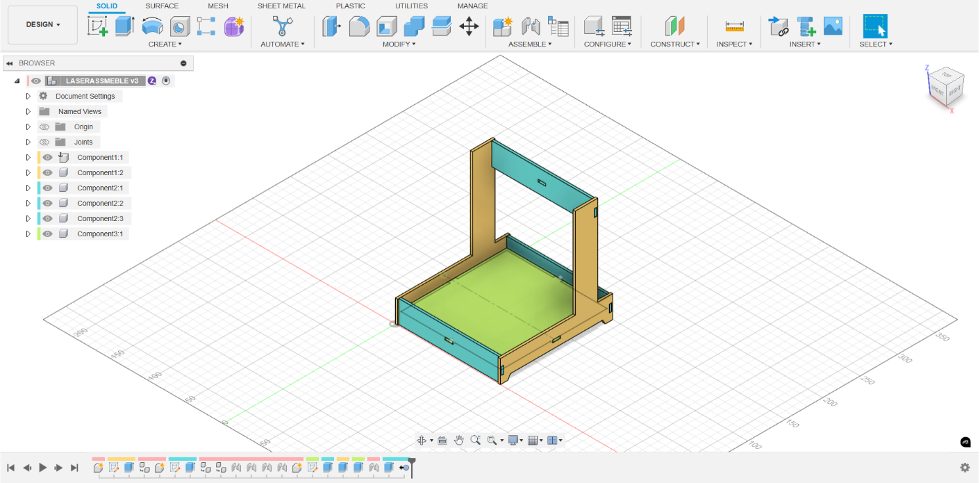Activate the Fillet tool
This screenshot has width=980, height=483.
[359, 26]
